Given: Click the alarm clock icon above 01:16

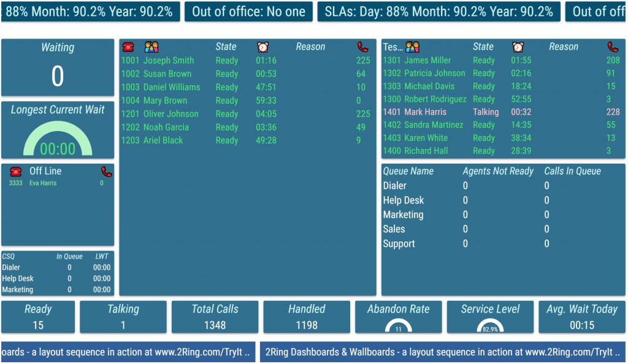Looking at the screenshot, I should point(262,47).
